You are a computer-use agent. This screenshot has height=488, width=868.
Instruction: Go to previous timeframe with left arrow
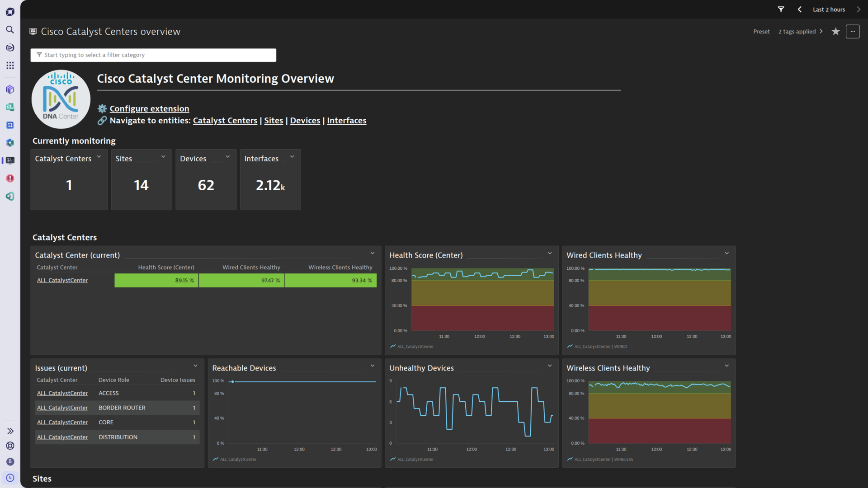[799, 9]
